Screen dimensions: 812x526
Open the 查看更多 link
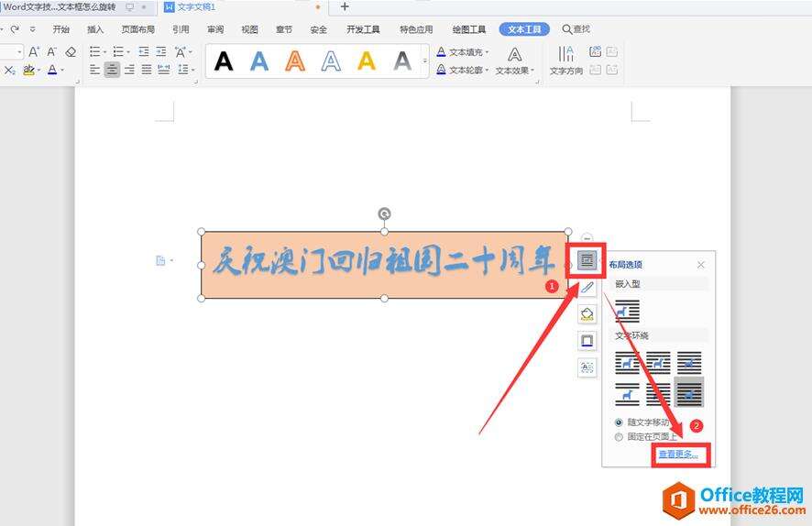pos(678,454)
